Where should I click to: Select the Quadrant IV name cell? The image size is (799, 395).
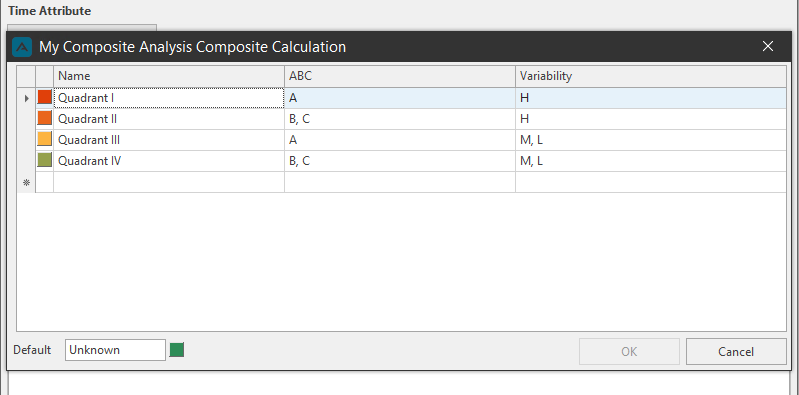(x=169, y=161)
